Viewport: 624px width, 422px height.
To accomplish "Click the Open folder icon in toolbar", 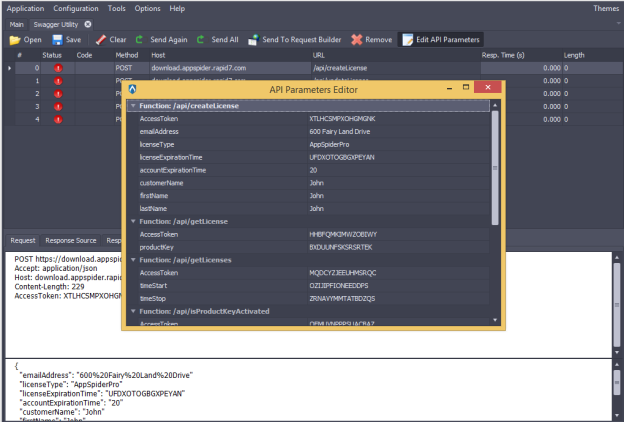I will 15,40.
